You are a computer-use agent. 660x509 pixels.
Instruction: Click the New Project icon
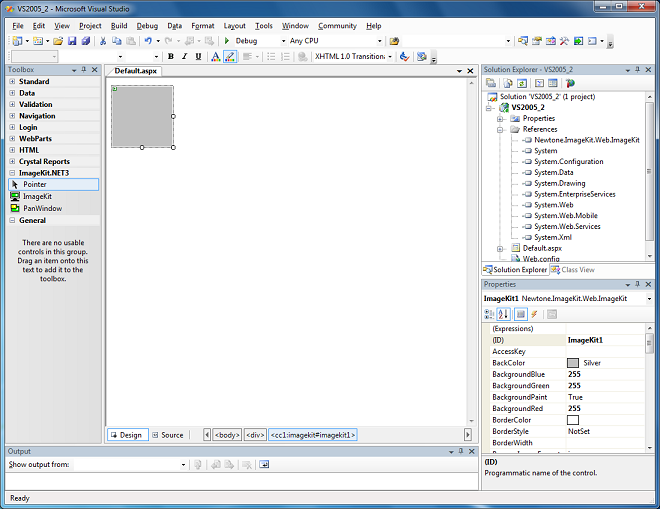tap(18, 41)
